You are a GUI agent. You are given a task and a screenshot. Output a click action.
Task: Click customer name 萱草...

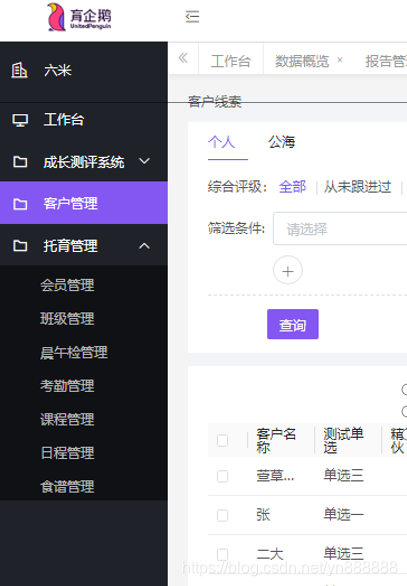click(275, 475)
